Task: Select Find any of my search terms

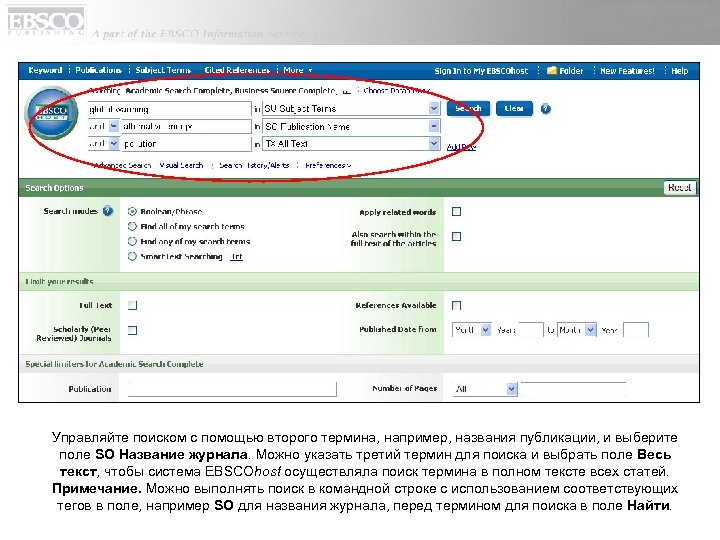Action: [132, 242]
